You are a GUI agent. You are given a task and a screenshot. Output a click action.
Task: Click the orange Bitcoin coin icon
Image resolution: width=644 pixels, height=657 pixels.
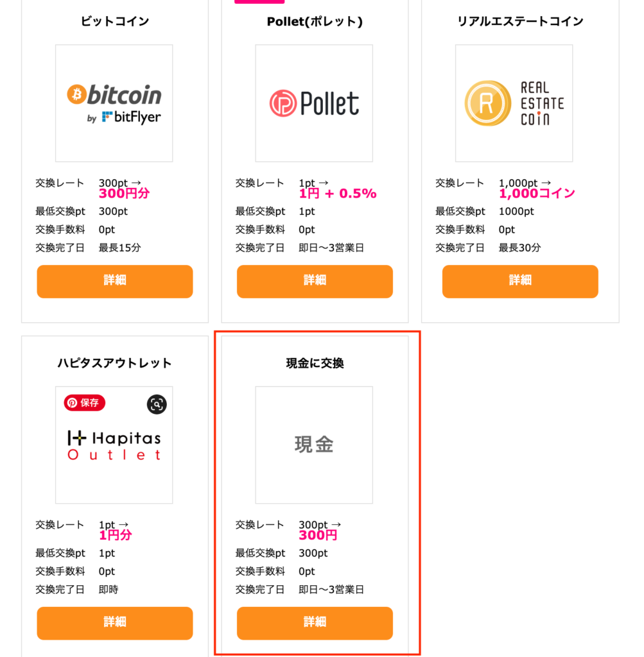click(76, 95)
